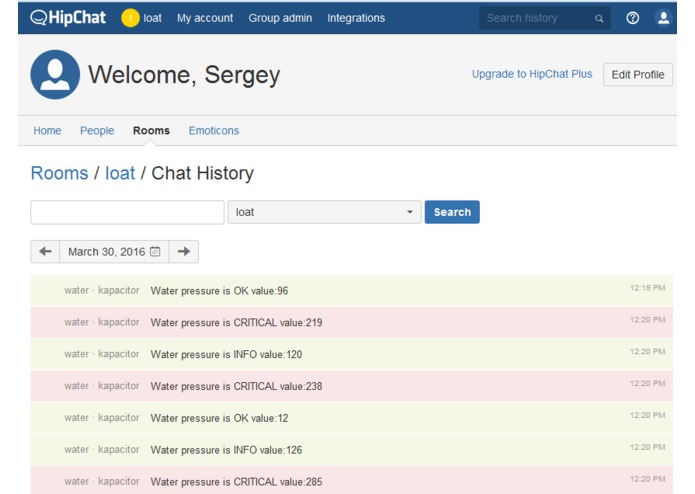
Task: Click the search history magnifier icon
Action: (x=599, y=19)
